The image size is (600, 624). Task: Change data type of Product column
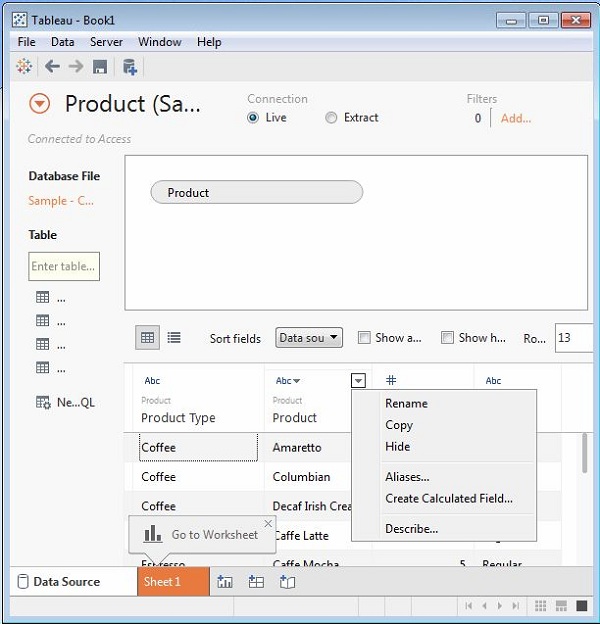coord(288,381)
